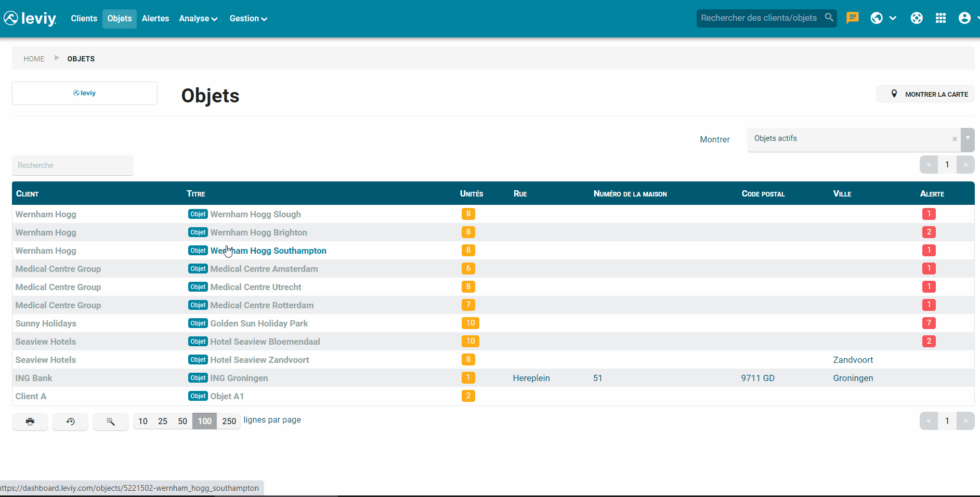Set 50 lines per page
The width and height of the screenshot is (980, 497).
coord(182,421)
